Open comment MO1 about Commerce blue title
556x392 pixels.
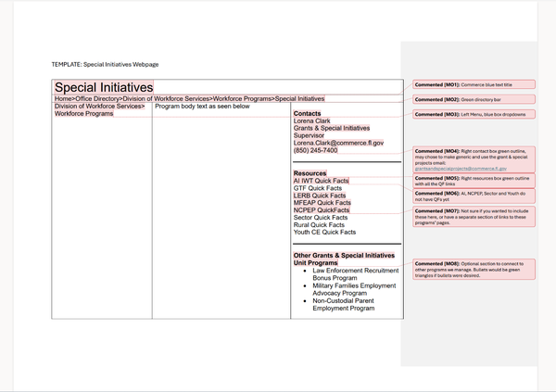474,84
